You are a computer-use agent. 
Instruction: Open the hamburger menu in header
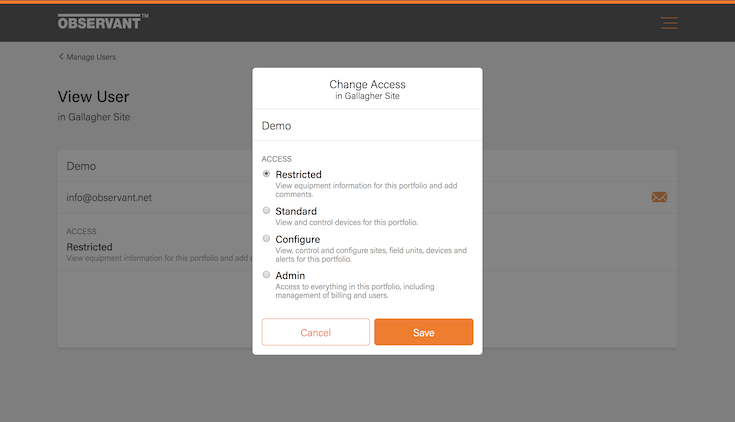point(669,23)
